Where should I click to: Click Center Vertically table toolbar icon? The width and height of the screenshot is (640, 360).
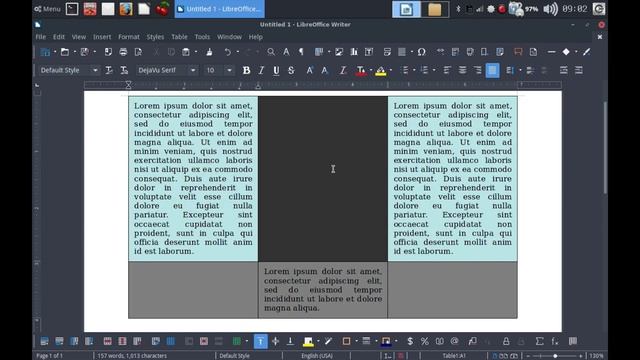(276, 341)
